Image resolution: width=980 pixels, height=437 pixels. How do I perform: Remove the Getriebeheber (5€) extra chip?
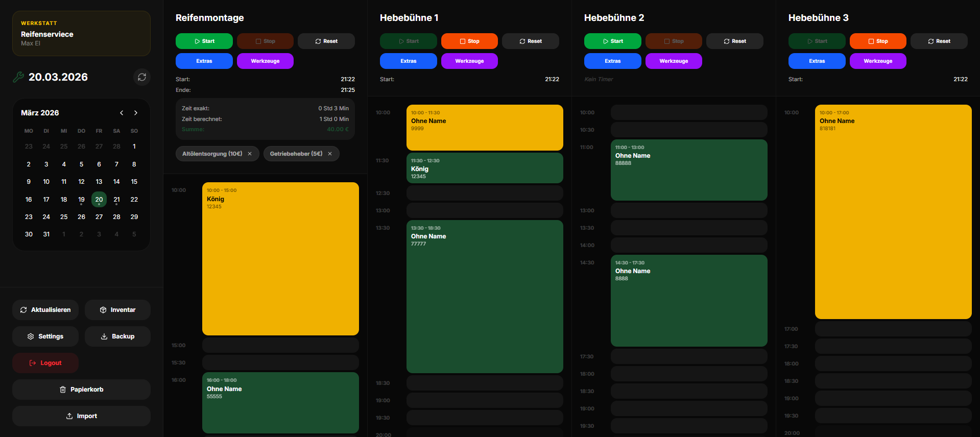point(330,154)
